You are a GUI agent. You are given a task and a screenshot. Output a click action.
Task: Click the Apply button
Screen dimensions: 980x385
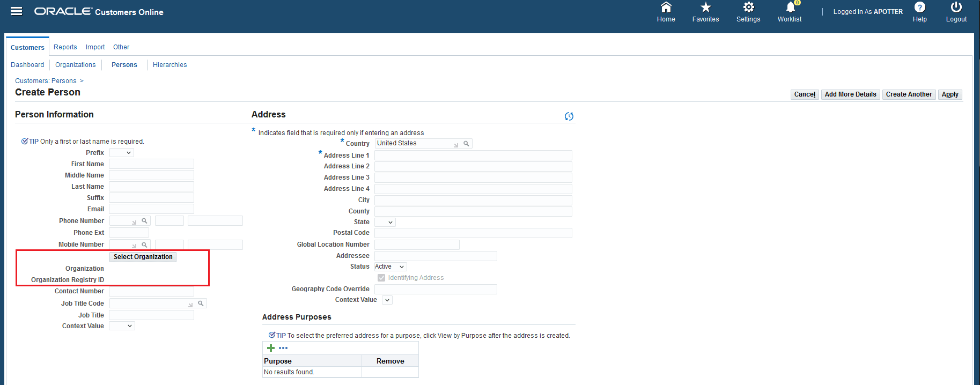pyautogui.click(x=950, y=94)
